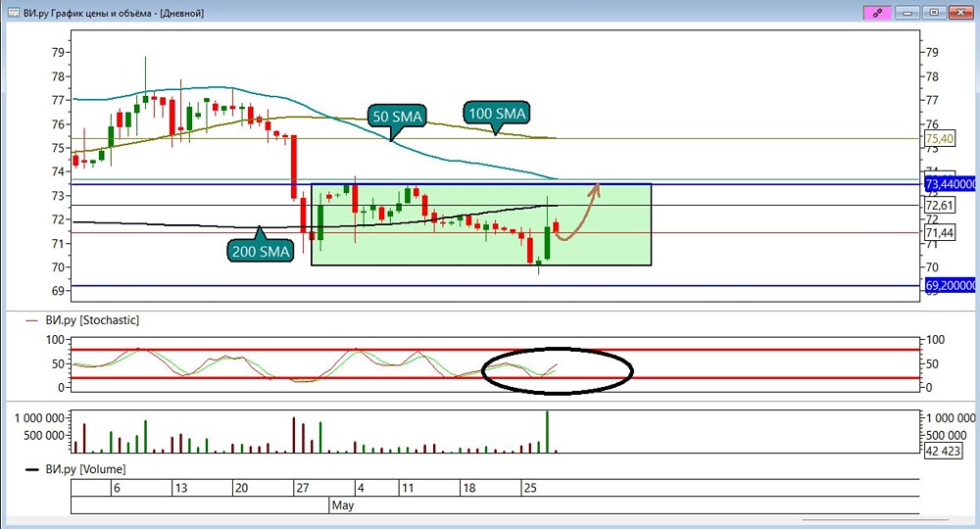This screenshot has width=980, height=529.
Task: Click date 20 on the time axis
Action: [241, 488]
